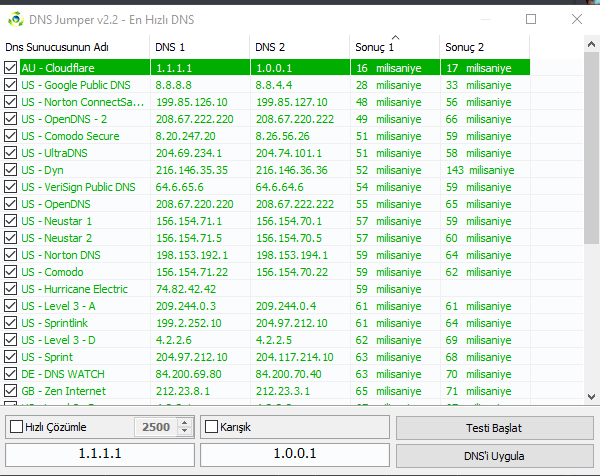Decrease the timeout value with down spinner arrow
This screenshot has height=476, width=600.
pos(184,431)
